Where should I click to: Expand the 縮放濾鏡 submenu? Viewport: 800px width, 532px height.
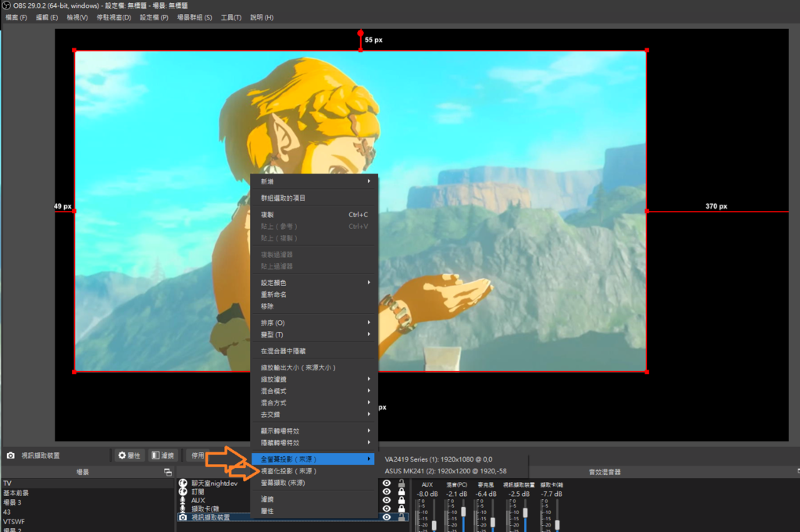(315, 380)
